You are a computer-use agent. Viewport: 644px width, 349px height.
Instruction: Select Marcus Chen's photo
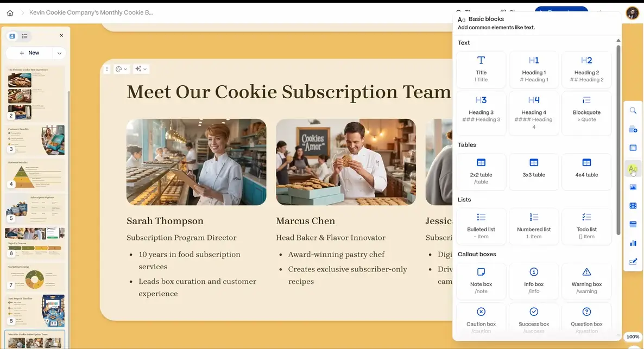[346, 162]
